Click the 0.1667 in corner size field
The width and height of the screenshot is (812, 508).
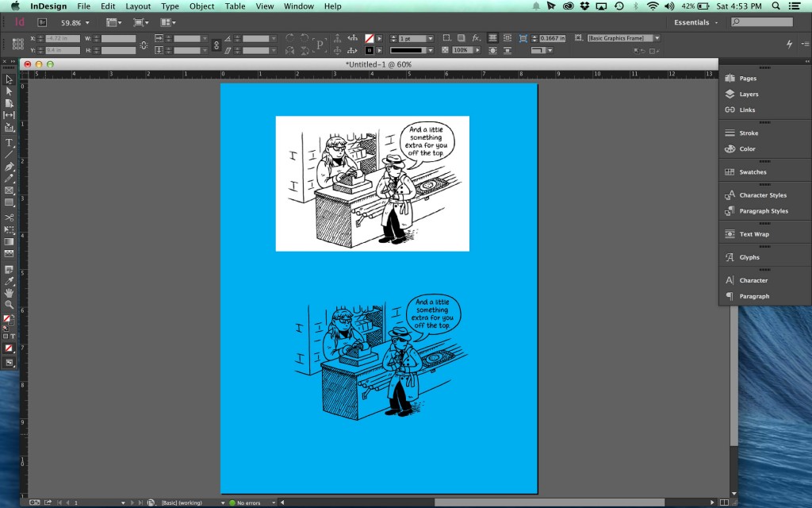click(552, 38)
